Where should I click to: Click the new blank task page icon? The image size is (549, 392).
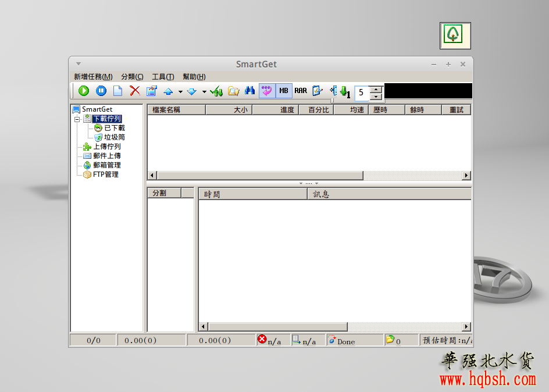click(117, 91)
